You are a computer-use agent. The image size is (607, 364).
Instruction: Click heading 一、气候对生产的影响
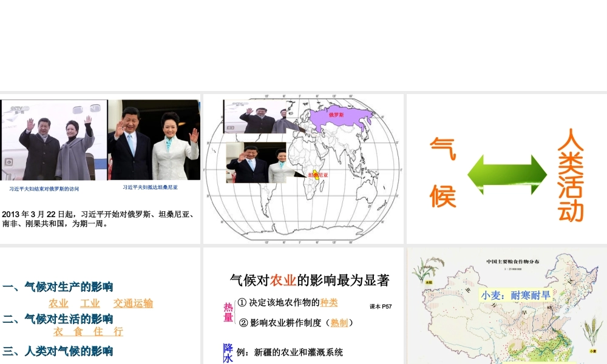coord(58,287)
